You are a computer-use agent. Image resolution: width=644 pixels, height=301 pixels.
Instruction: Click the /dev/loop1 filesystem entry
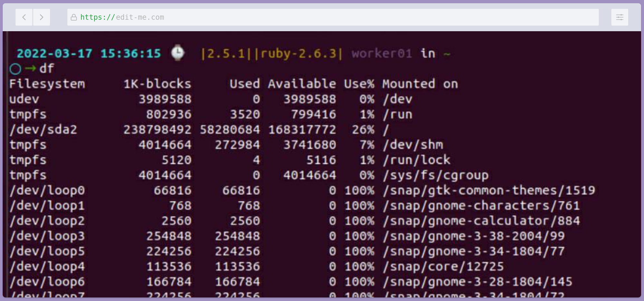[47, 205]
